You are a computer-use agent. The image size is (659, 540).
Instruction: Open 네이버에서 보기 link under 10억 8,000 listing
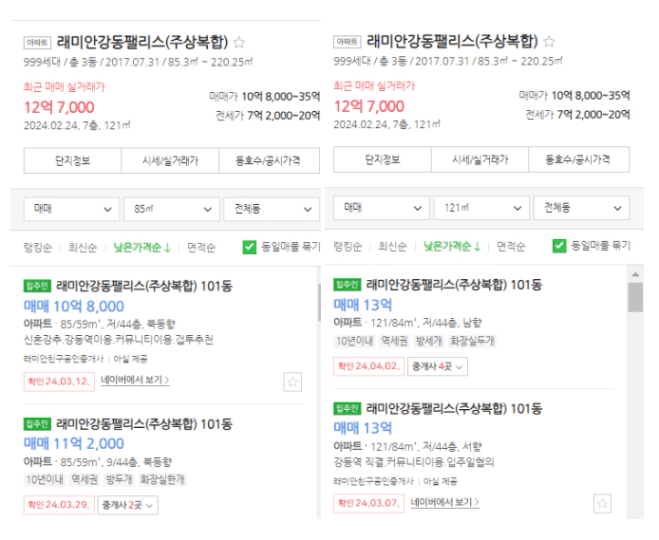tap(135, 380)
